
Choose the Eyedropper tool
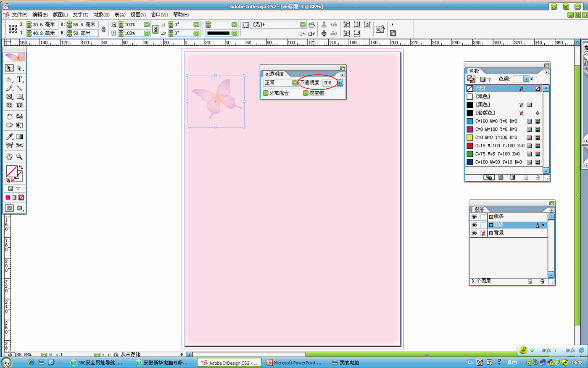[x=9, y=137]
